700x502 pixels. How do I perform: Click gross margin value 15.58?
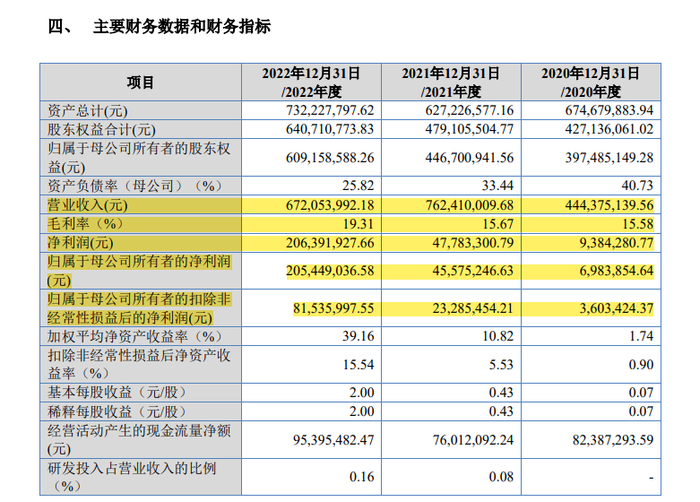pyautogui.click(x=638, y=224)
